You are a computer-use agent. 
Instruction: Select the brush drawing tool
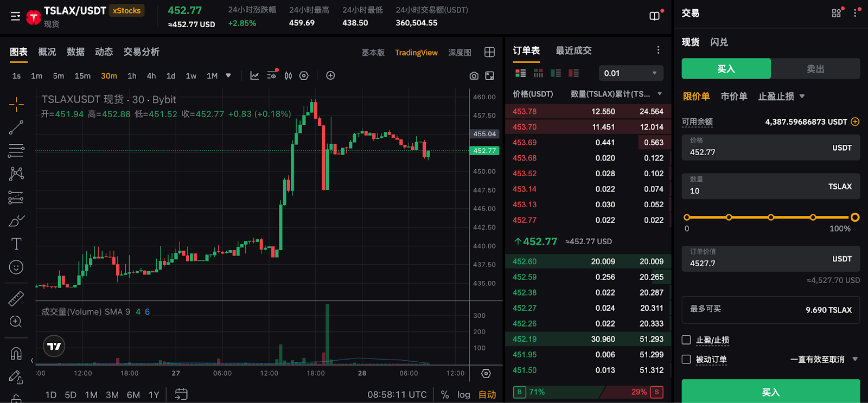click(x=16, y=221)
